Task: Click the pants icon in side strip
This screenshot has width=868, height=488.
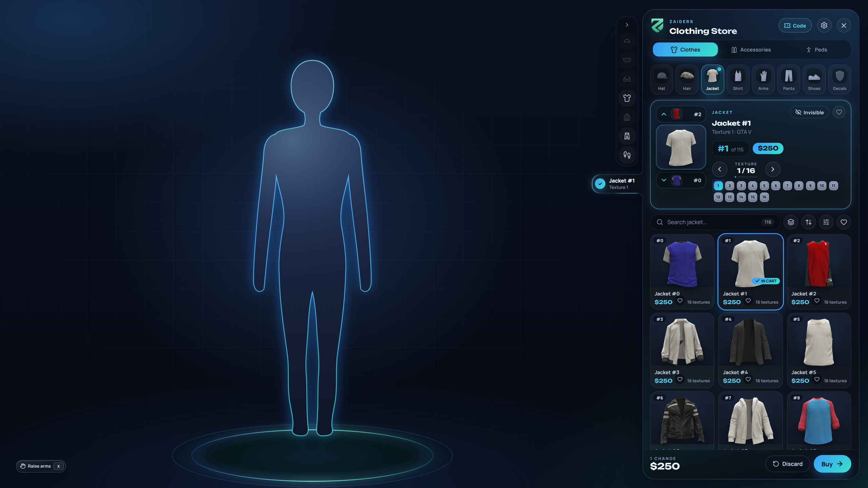Action: [x=627, y=136]
